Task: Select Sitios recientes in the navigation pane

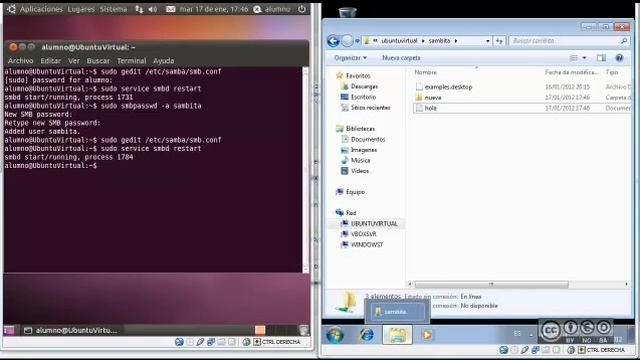Action: tap(365, 108)
